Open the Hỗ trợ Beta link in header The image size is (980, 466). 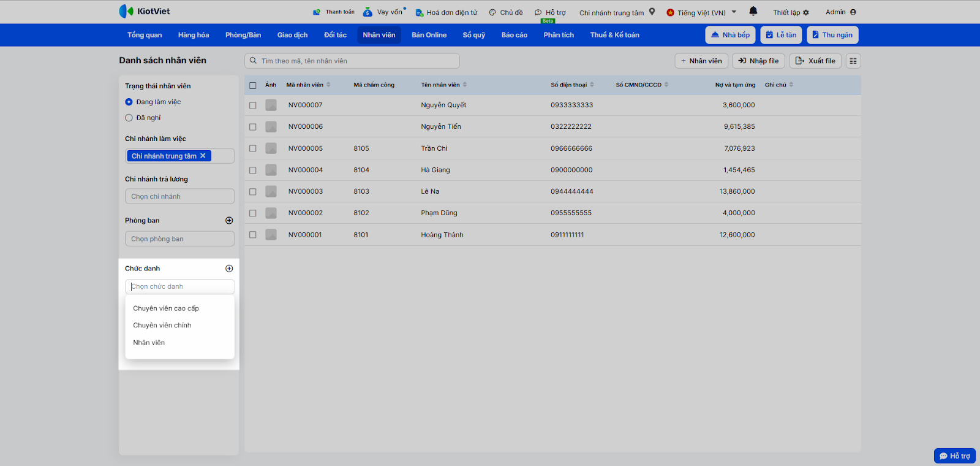550,12
